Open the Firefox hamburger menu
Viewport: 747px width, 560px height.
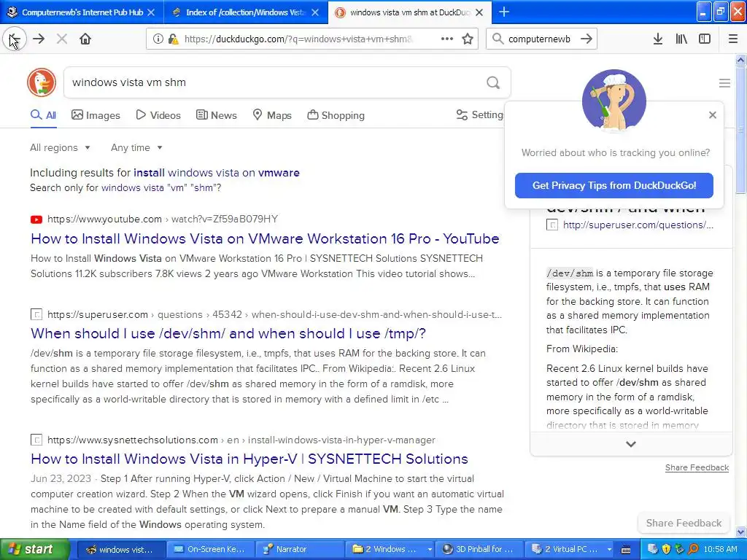coord(733,39)
